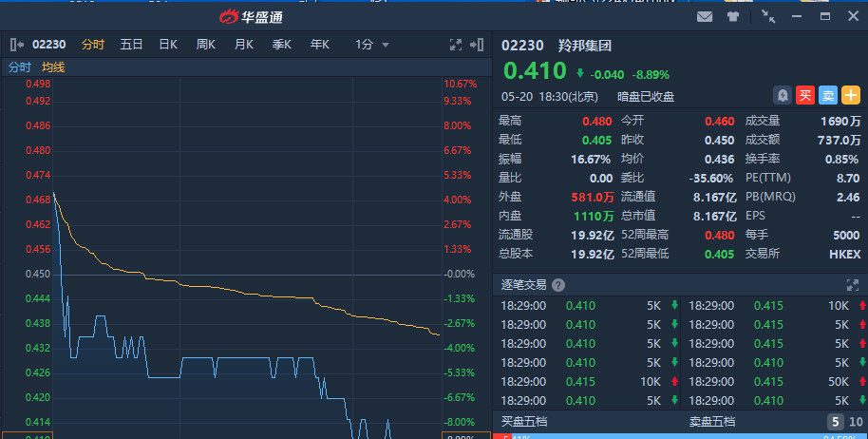Switch to the 五日 five-day tab
The image size is (868, 439).
pyautogui.click(x=131, y=45)
